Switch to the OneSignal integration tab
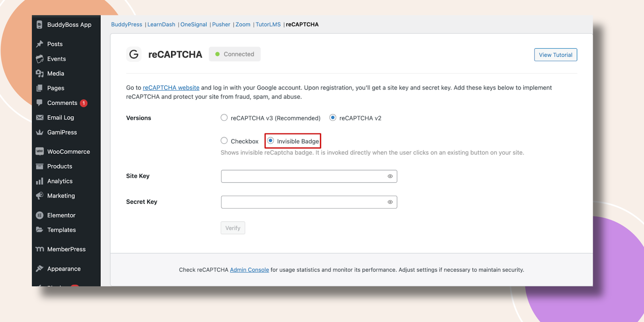 click(194, 25)
